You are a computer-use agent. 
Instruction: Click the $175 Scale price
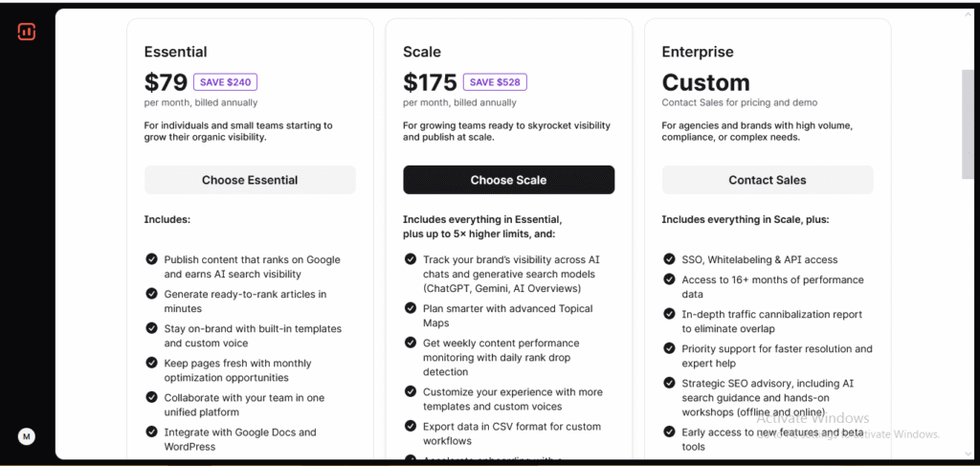point(430,82)
